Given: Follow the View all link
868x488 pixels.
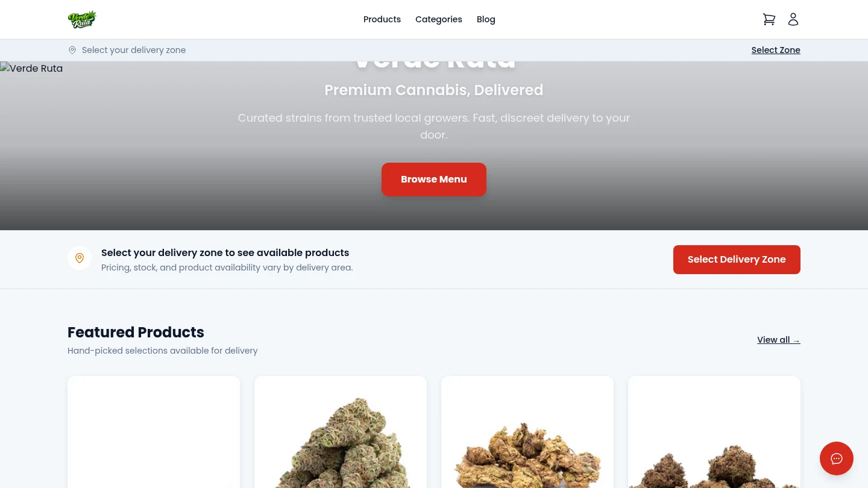Looking at the screenshot, I should click(779, 340).
